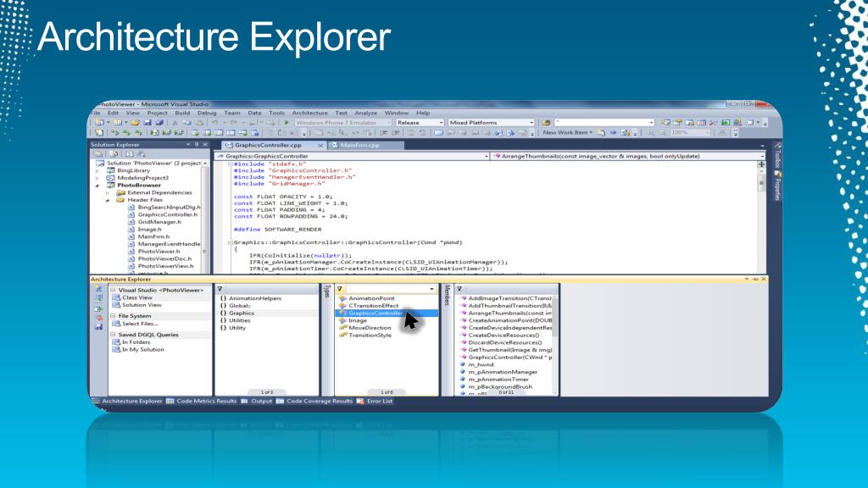Select Solution View in Architecture Explorer

point(142,305)
